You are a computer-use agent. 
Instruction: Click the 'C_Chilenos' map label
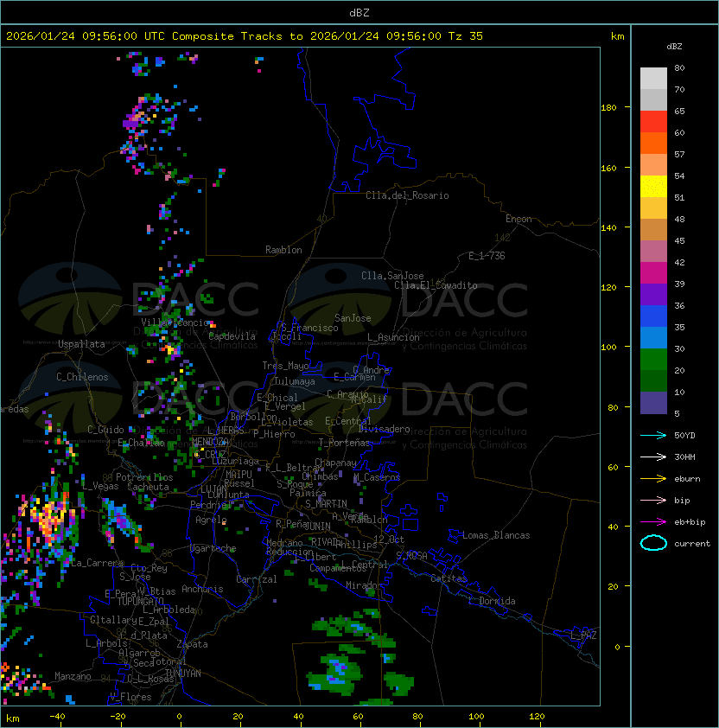coord(82,377)
